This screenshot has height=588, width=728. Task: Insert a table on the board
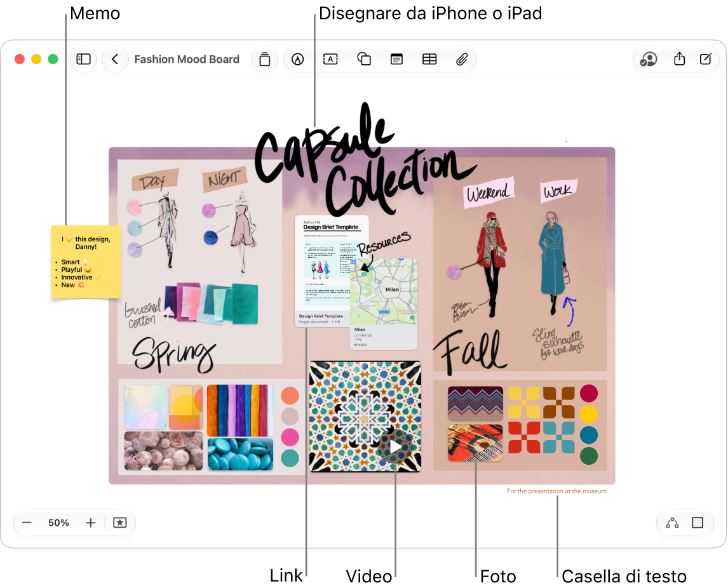pyautogui.click(x=429, y=60)
